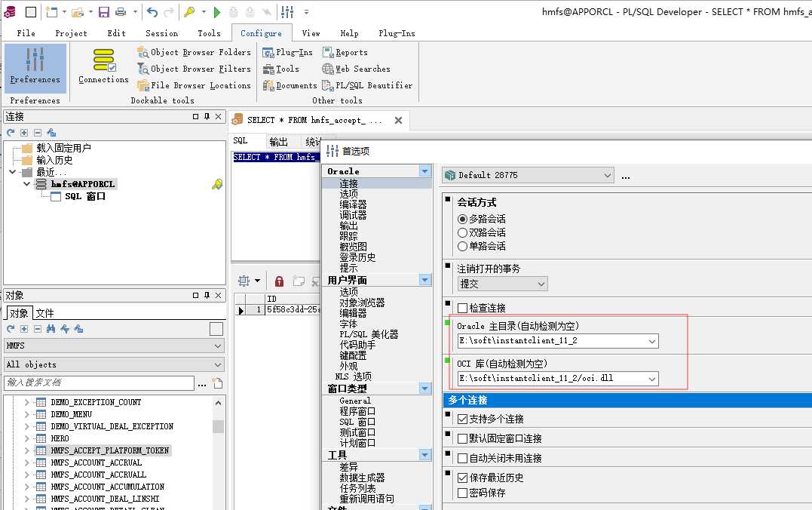Switch to the 文件 tab in 对象 panel

pos(44,313)
